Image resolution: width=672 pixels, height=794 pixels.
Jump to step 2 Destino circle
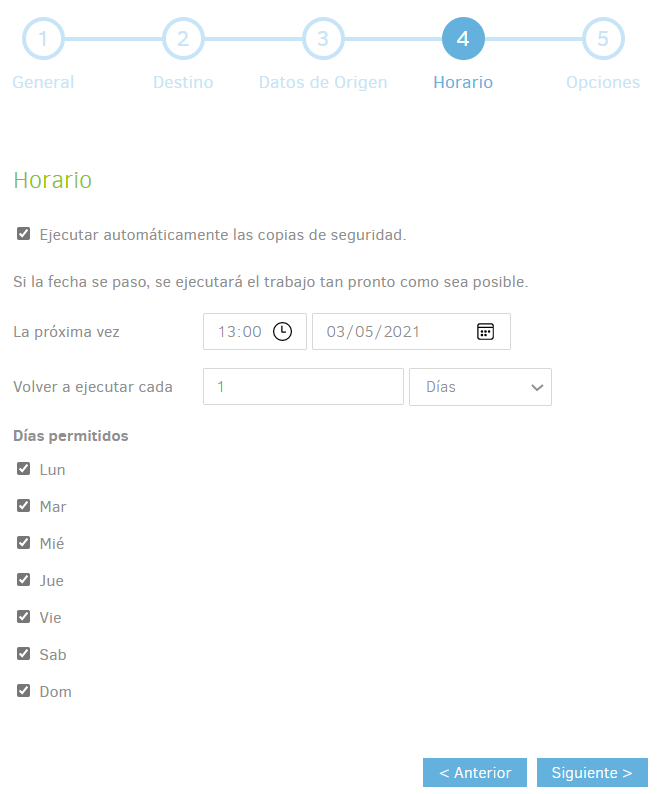[x=183, y=39]
